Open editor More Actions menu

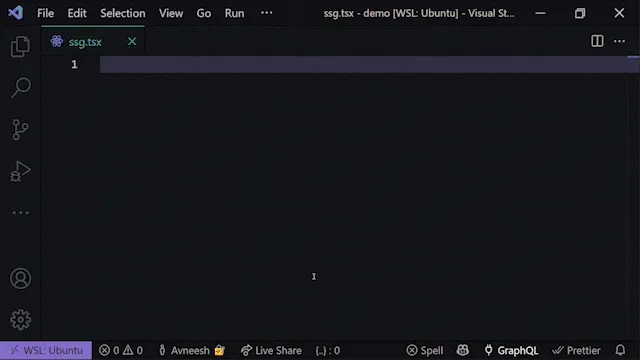pos(619,41)
